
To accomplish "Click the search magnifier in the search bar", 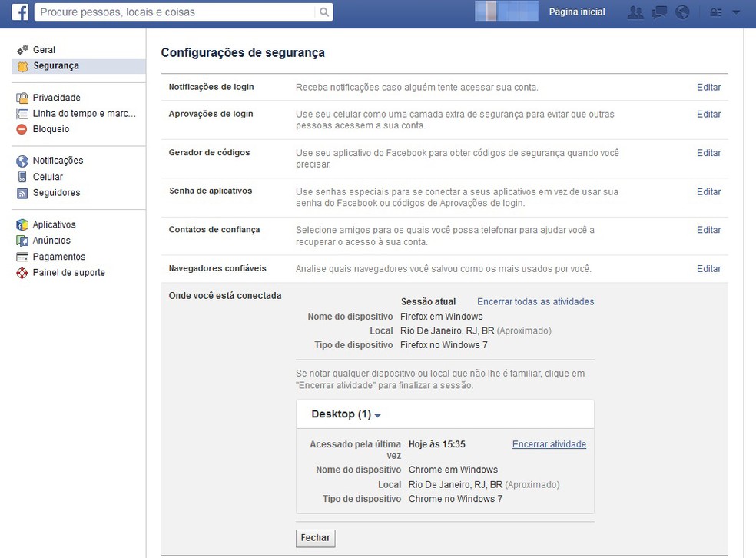I will pos(323,12).
